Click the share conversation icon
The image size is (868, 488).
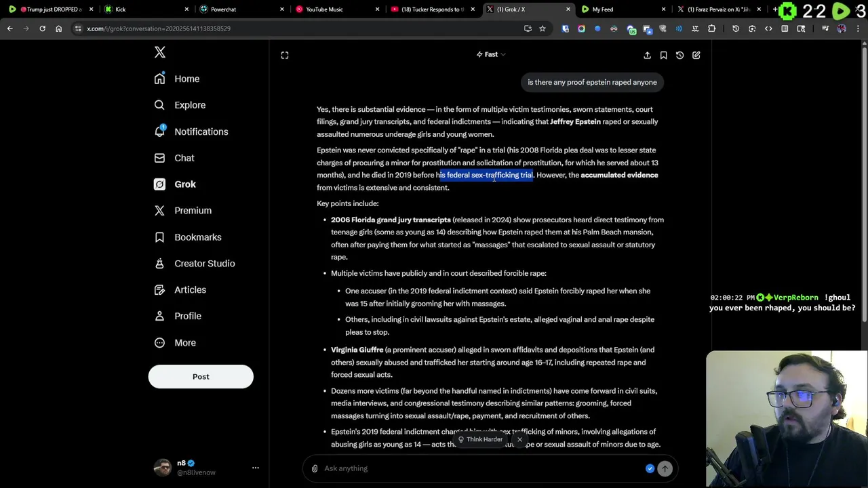pyautogui.click(x=647, y=55)
